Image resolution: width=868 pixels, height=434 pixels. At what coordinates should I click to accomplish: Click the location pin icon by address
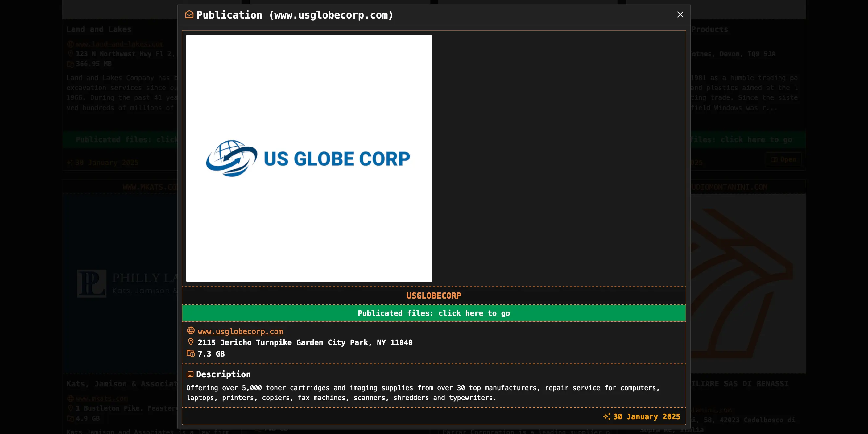click(x=191, y=342)
